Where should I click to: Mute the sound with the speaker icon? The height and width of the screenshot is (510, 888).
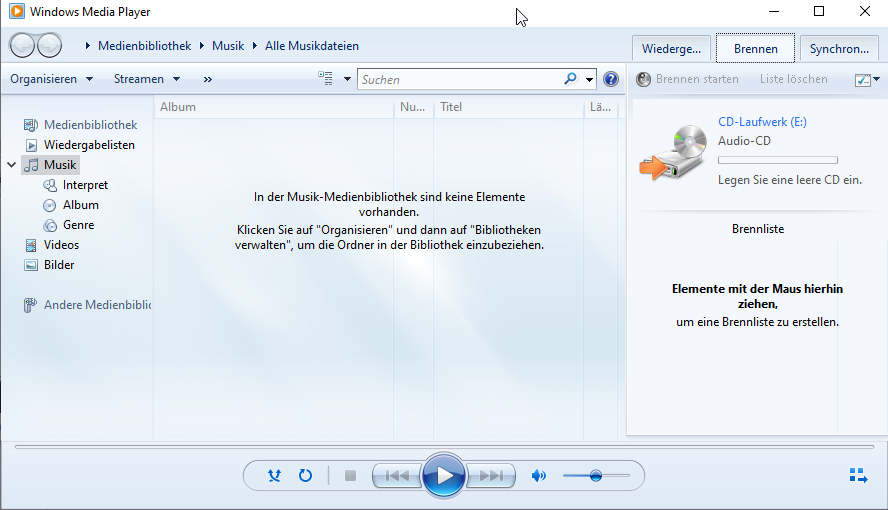[539, 475]
